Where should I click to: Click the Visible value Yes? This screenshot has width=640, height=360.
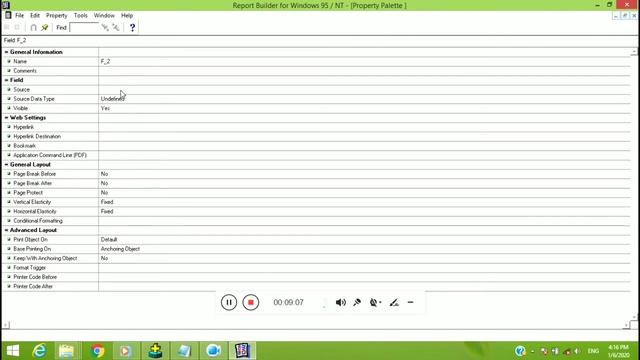[105, 108]
